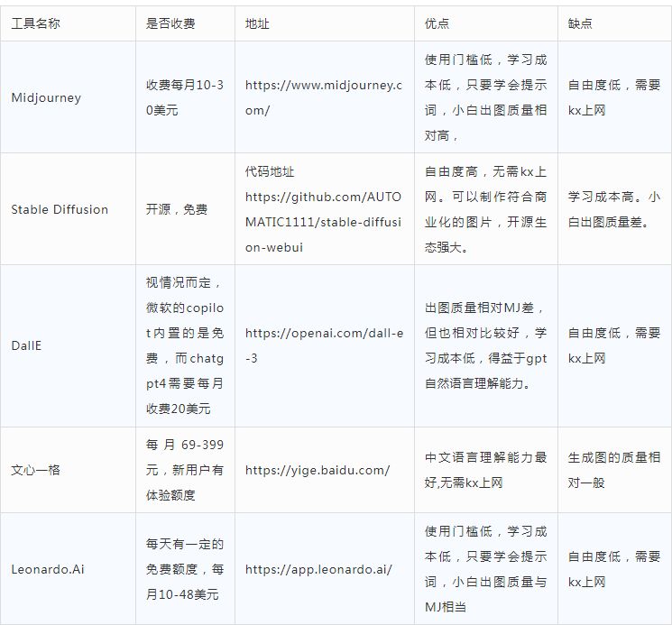Click the 收费每月10-30美元 pricing cell
Screen dimensions: 672x625
coord(185,97)
